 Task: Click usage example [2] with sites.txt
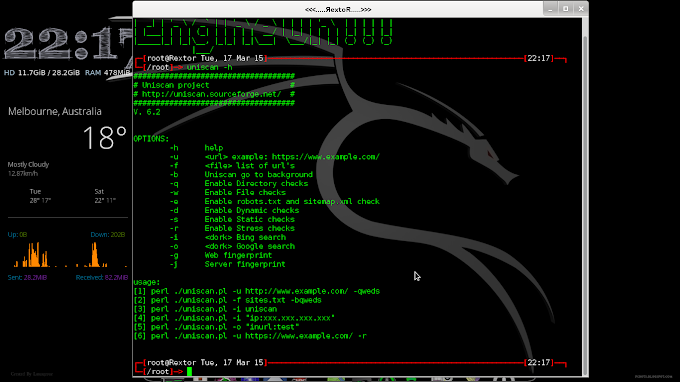228,300
